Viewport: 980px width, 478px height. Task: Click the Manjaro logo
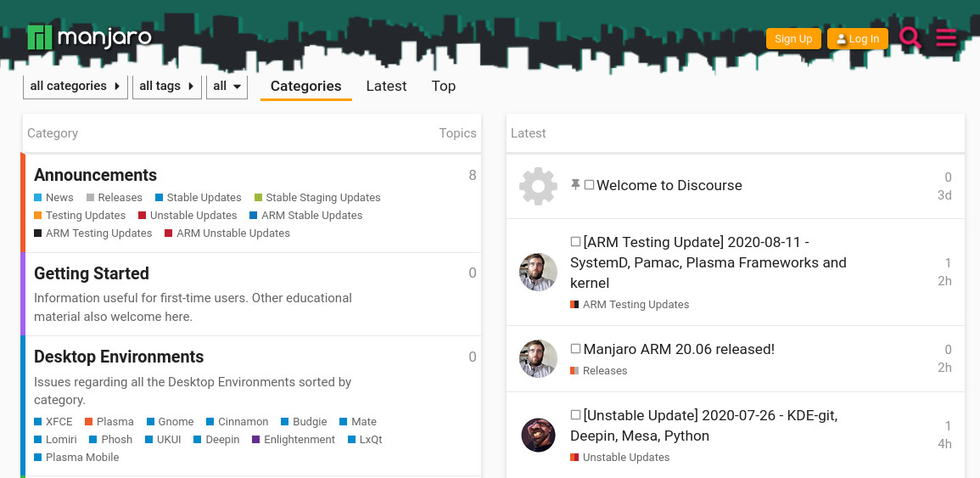pyautogui.click(x=89, y=37)
